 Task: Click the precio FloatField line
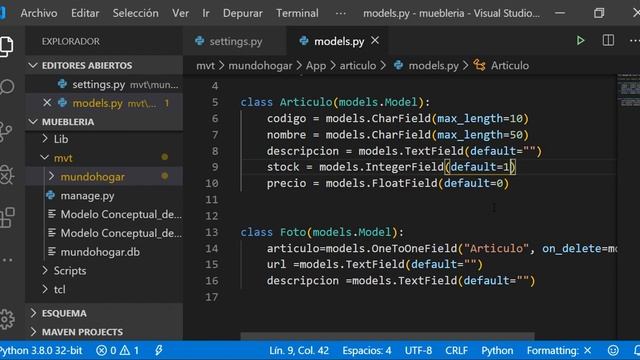tap(388, 183)
